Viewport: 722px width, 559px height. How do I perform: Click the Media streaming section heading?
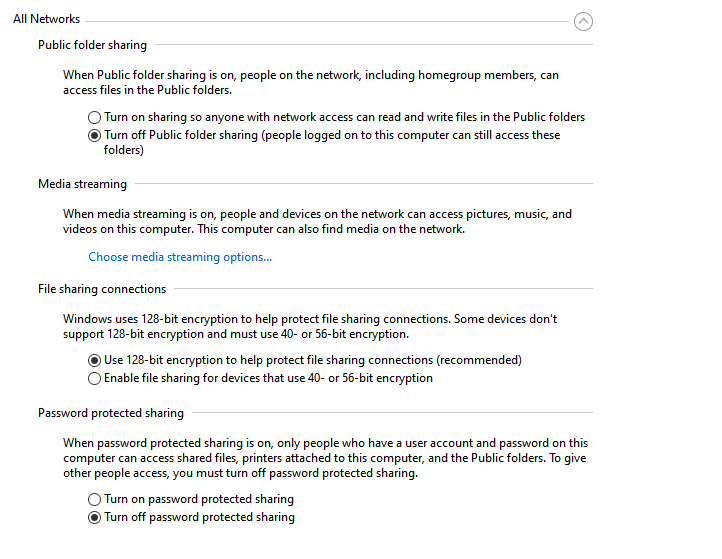pyautogui.click(x=82, y=184)
